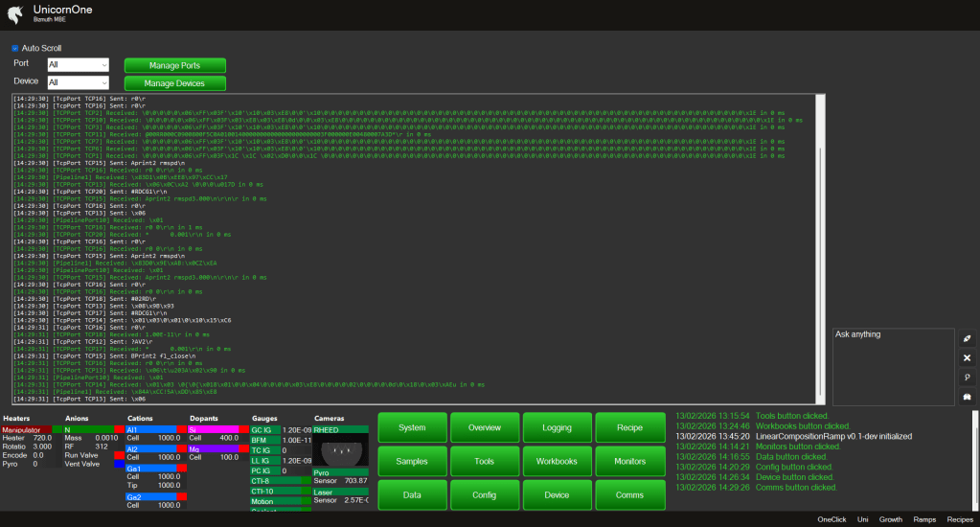The height and width of the screenshot is (527, 980).
Task: Open the Port dropdown
Action: (79, 64)
